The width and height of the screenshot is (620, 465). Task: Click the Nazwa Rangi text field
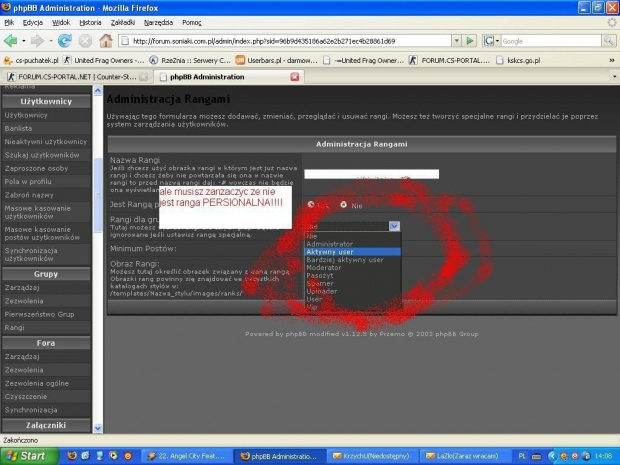pyautogui.click(x=357, y=174)
